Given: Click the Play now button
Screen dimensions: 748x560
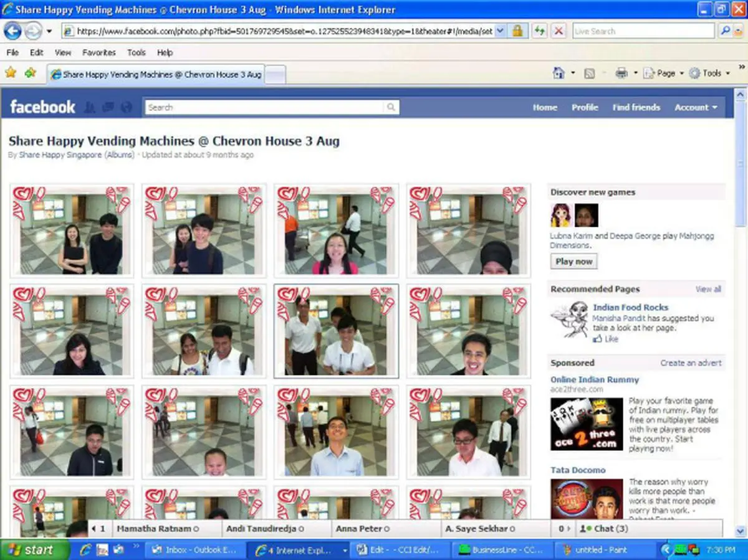Looking at the screenshot, I should (x=573, y=262).
